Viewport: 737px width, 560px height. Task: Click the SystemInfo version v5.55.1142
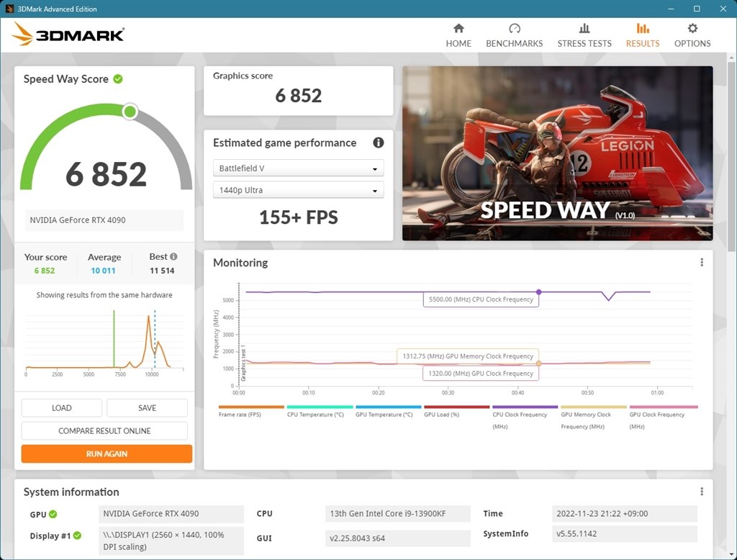625,533
